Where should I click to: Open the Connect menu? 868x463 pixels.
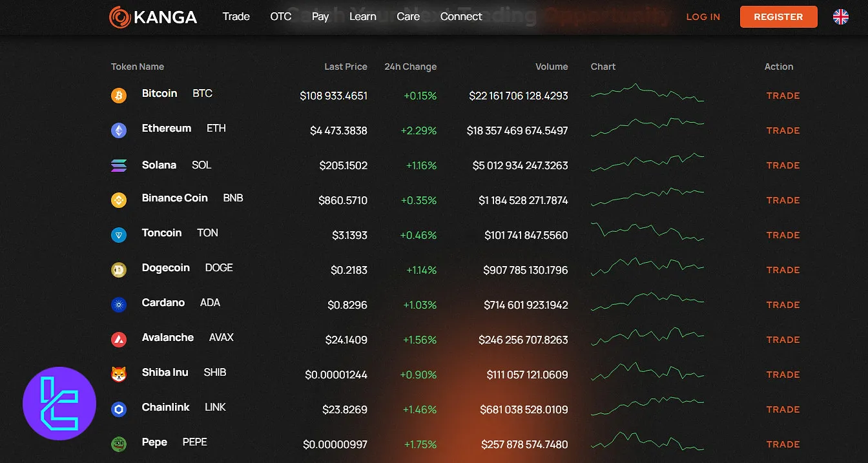pyautogui.click(x=461, y=17)
